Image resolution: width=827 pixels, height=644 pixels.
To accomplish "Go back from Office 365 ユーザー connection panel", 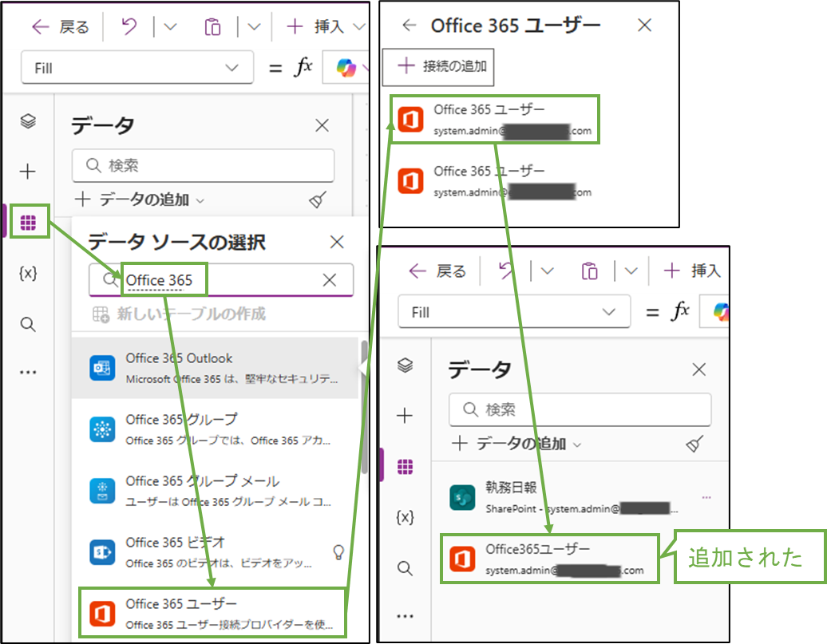I will tap(410, 25).
